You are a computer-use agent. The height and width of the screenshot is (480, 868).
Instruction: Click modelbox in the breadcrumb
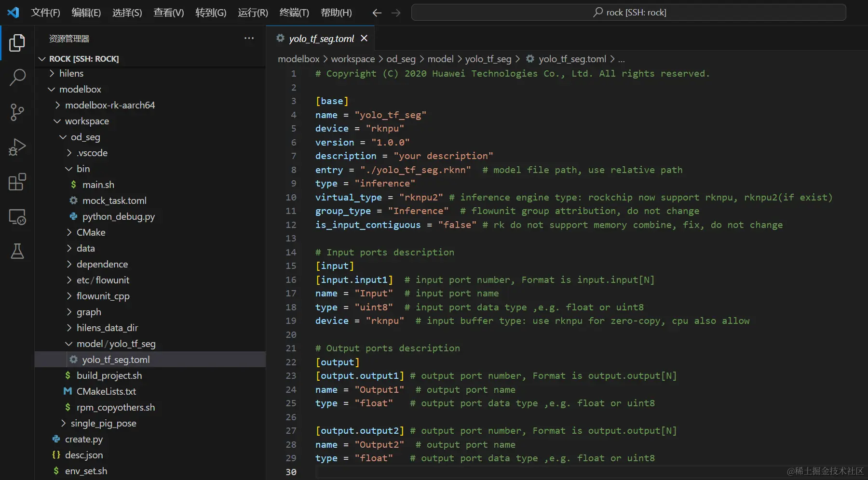point(298,59)
